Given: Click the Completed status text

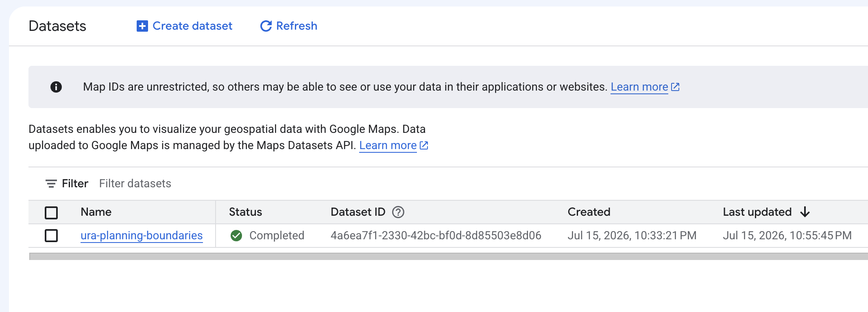Looking at the screenshot, I should pos(277,236).
